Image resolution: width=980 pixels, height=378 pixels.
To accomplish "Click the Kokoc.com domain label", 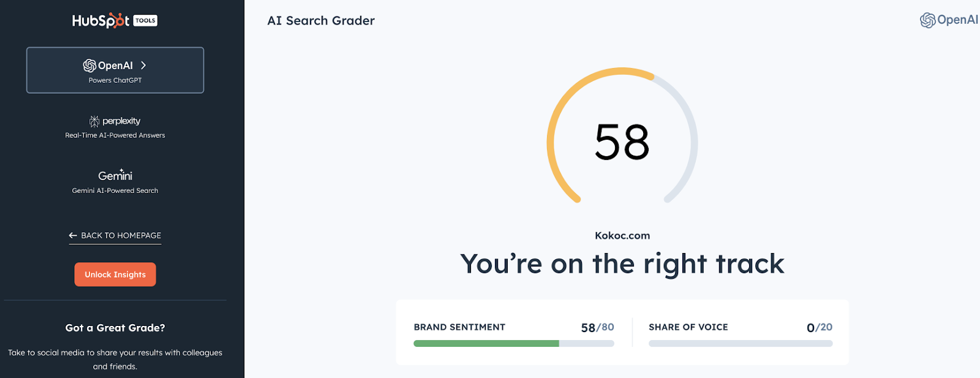I will (622, 235).
